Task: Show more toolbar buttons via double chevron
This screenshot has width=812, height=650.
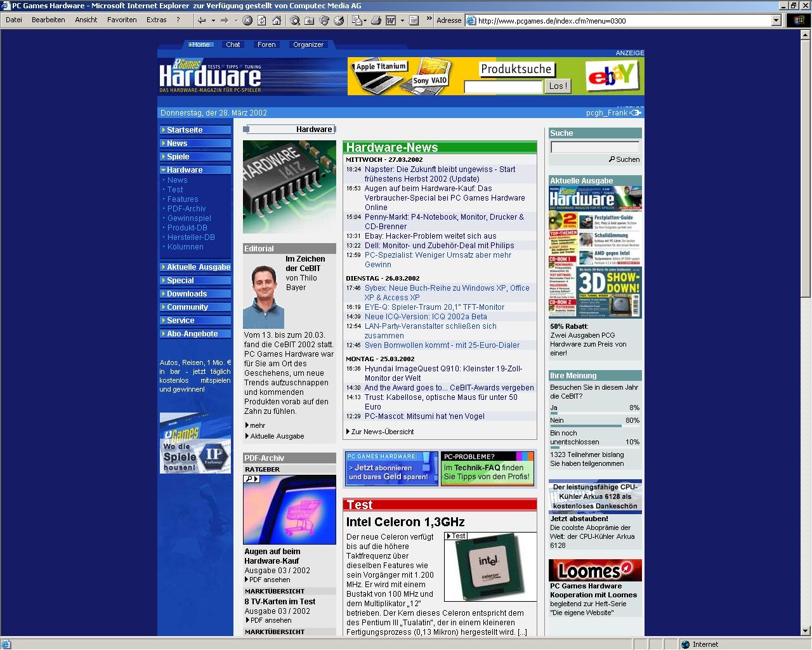Action: pos(429,18)
